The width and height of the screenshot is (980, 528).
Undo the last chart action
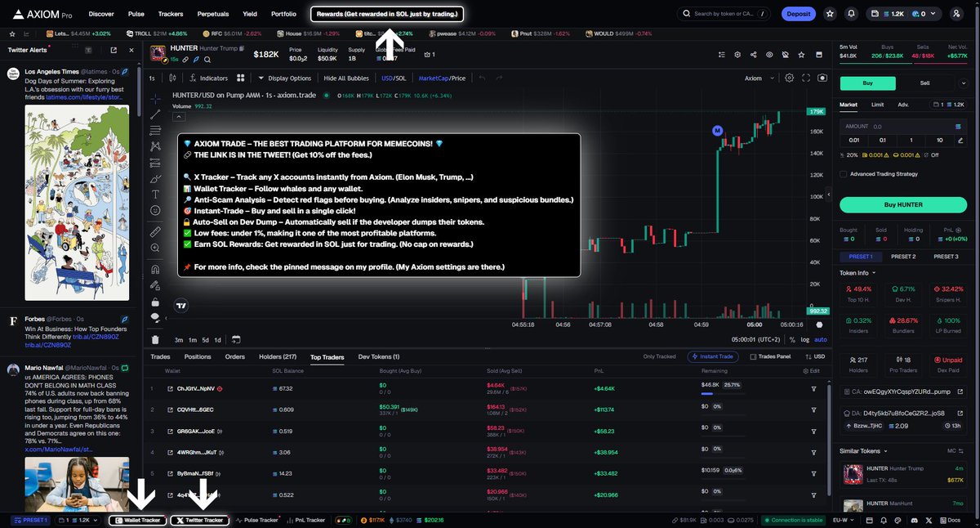[483, 78]
